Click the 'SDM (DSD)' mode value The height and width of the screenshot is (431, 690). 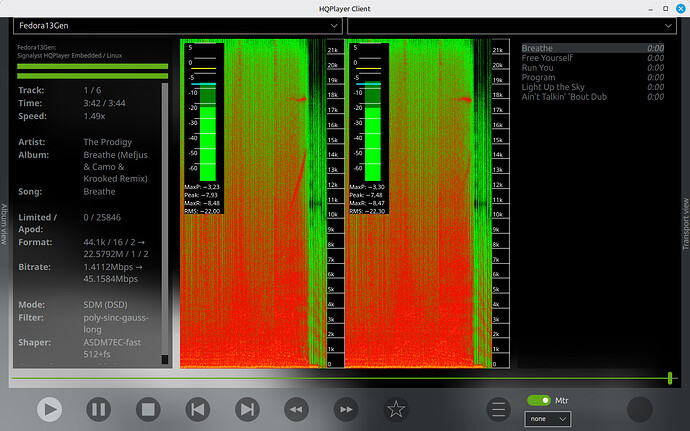click(x=105, y=305)
